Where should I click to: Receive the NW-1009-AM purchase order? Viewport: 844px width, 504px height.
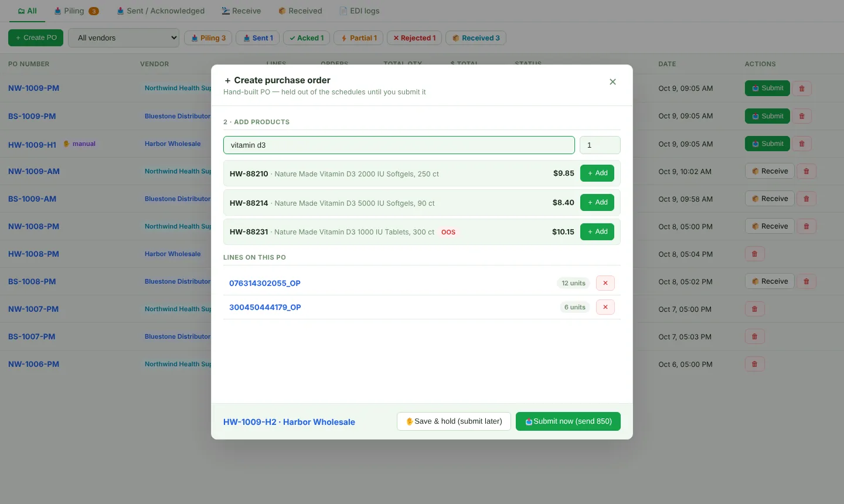(770, 171)
